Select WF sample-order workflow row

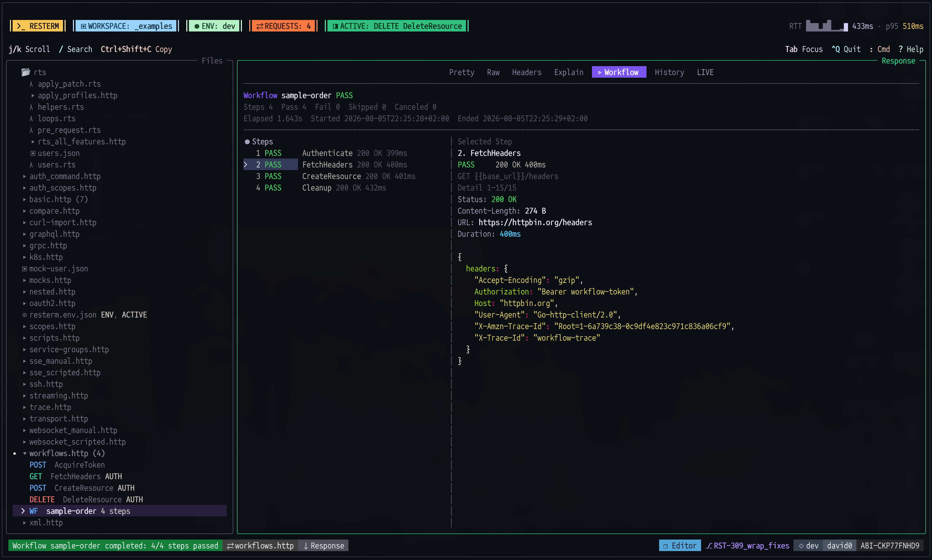(120, 511)
